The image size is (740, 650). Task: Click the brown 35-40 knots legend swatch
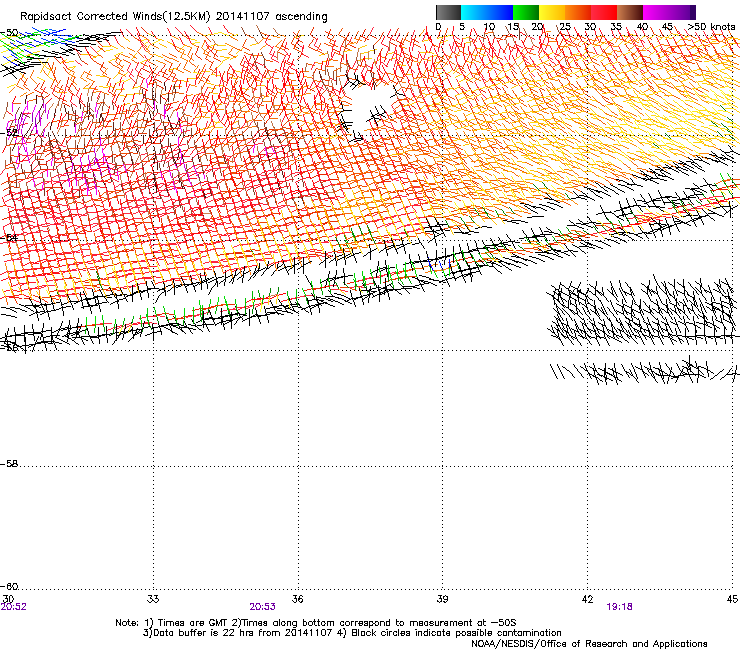(x=630, y=12)
